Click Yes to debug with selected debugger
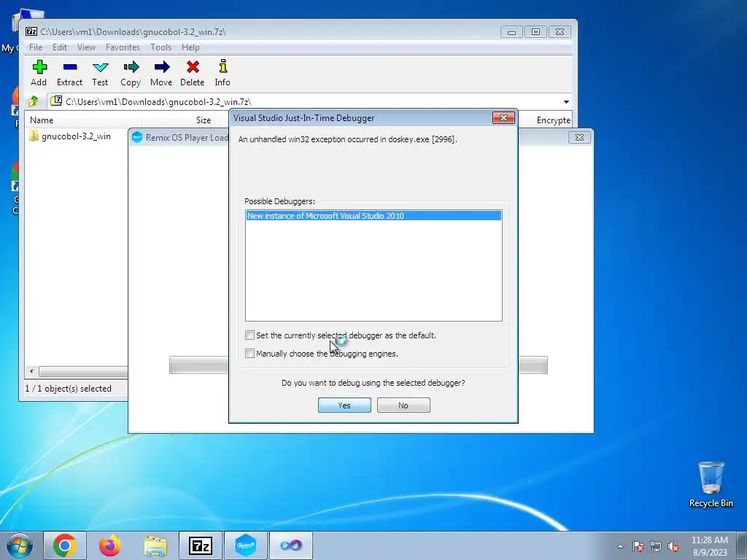 [x=344, y=405]
